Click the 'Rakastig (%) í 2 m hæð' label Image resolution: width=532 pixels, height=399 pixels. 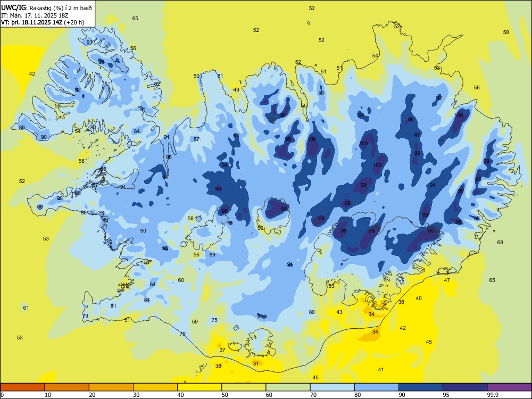(61, 7)
